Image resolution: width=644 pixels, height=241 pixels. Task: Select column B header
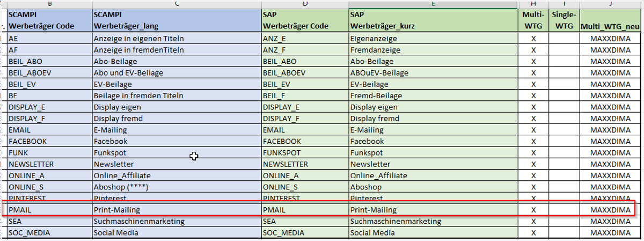click(49, 4)
